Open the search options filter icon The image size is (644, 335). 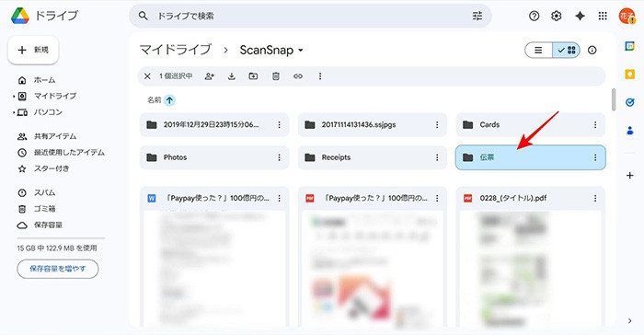point(477,16)
